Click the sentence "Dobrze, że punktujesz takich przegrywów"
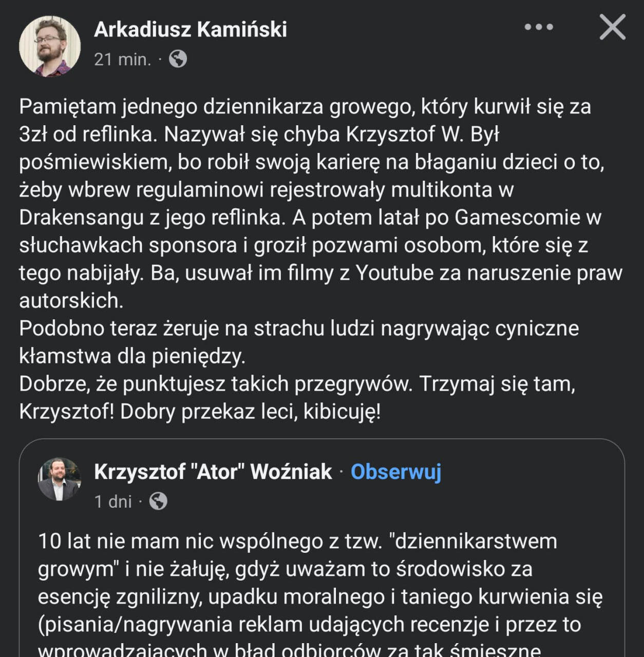The width and height of the screenshot is (644, 657). (x=216, y=384)
